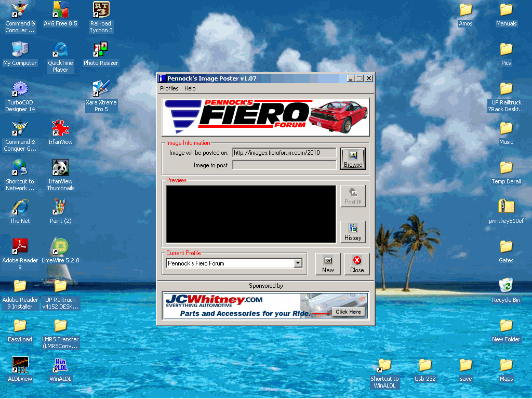This screenshot has height=399, width=532.
Task: Select the Adobe Reader 9 Installer folder
Action: (20, 295)
